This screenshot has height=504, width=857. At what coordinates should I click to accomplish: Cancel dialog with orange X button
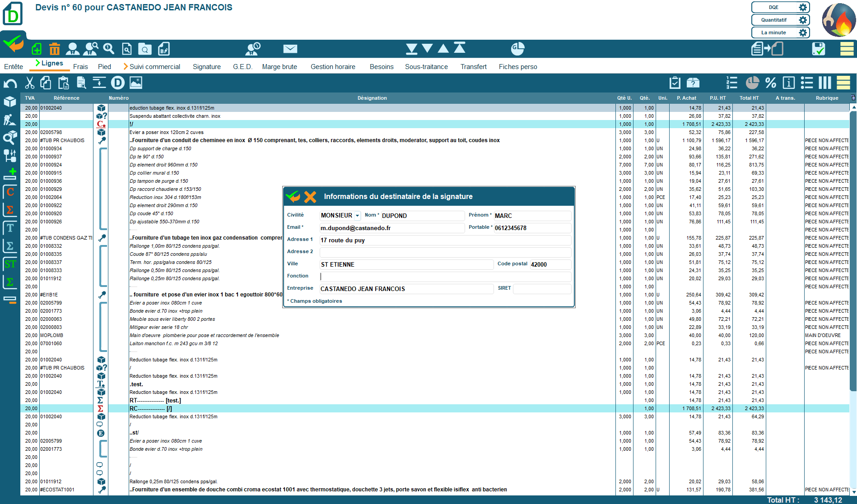point(310,197)
